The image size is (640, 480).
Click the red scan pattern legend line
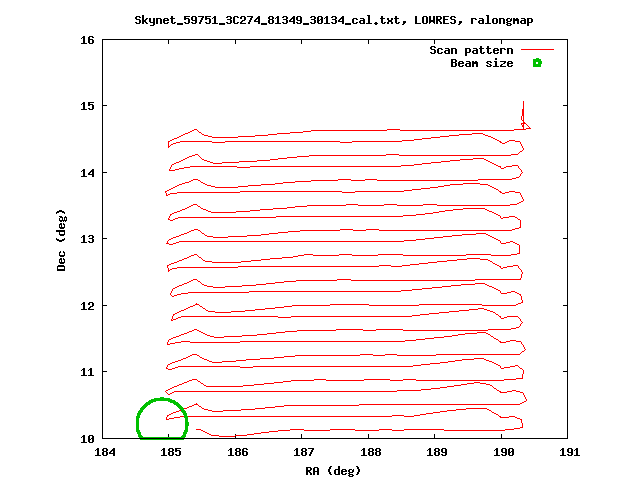[538, 49]
